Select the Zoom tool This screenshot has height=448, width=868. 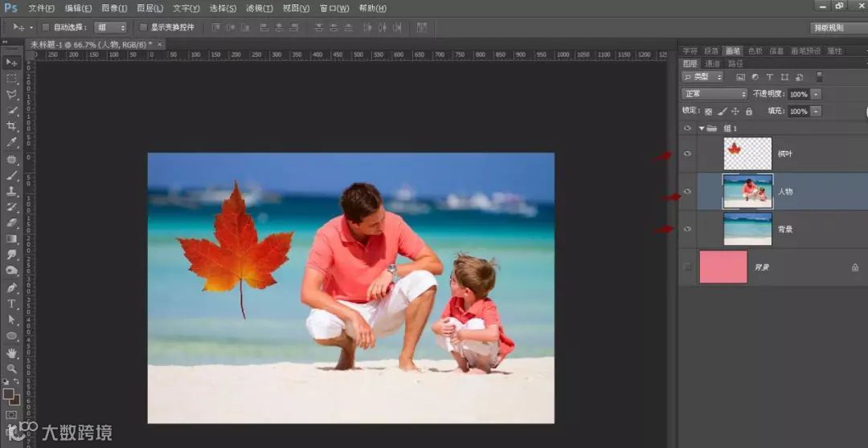point(11,369)
